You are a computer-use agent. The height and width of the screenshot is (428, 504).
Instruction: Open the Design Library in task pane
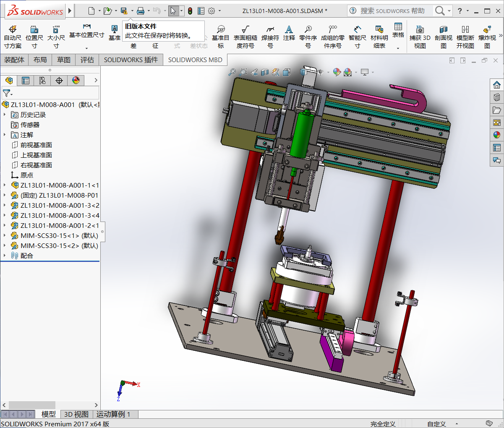click(x=497, y=97)
